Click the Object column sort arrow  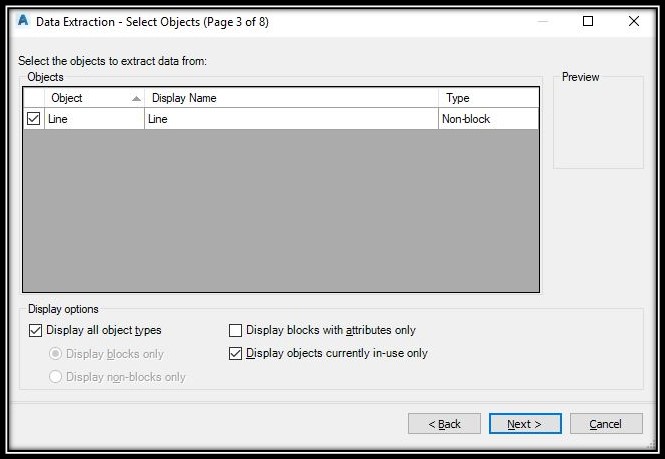[136, 98]
